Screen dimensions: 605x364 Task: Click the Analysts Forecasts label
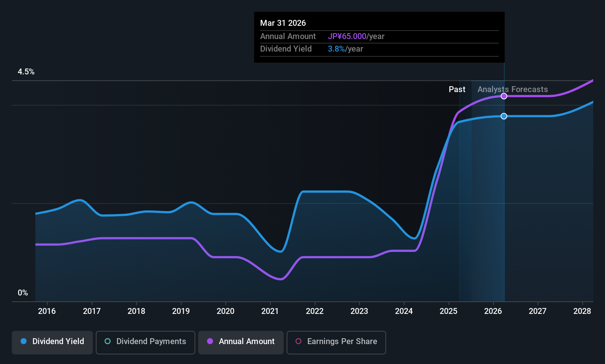(513, 90)
